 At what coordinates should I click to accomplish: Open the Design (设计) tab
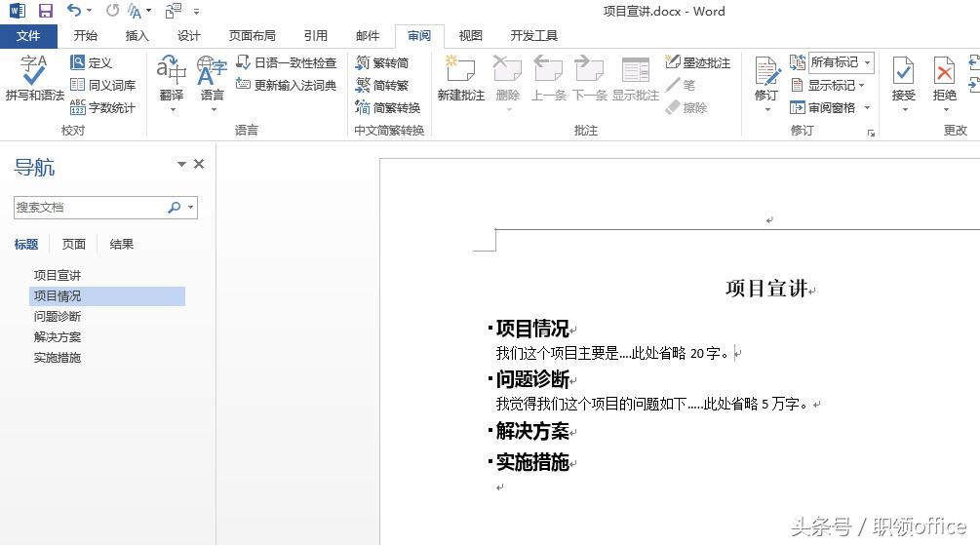(189, 36)
